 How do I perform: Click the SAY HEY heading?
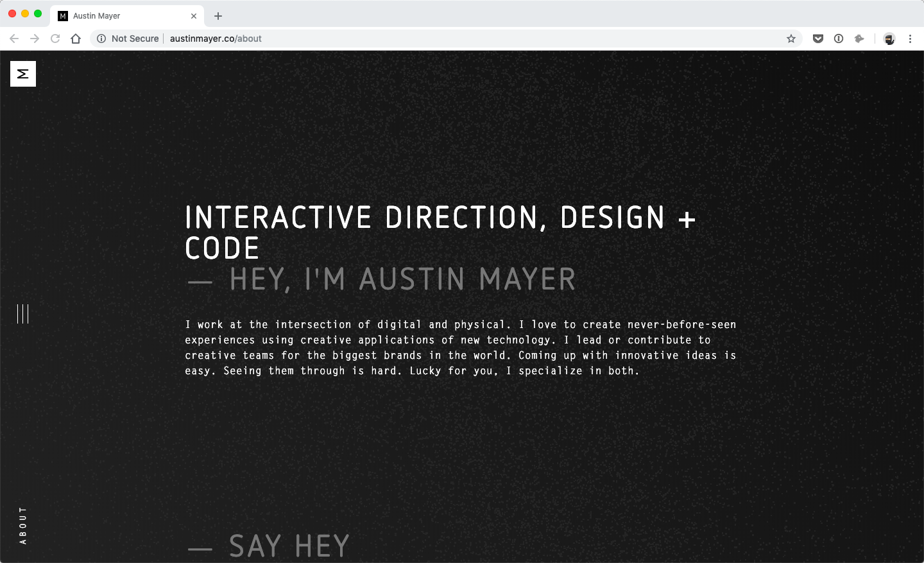pyautogui.click(x=289, y=546)
